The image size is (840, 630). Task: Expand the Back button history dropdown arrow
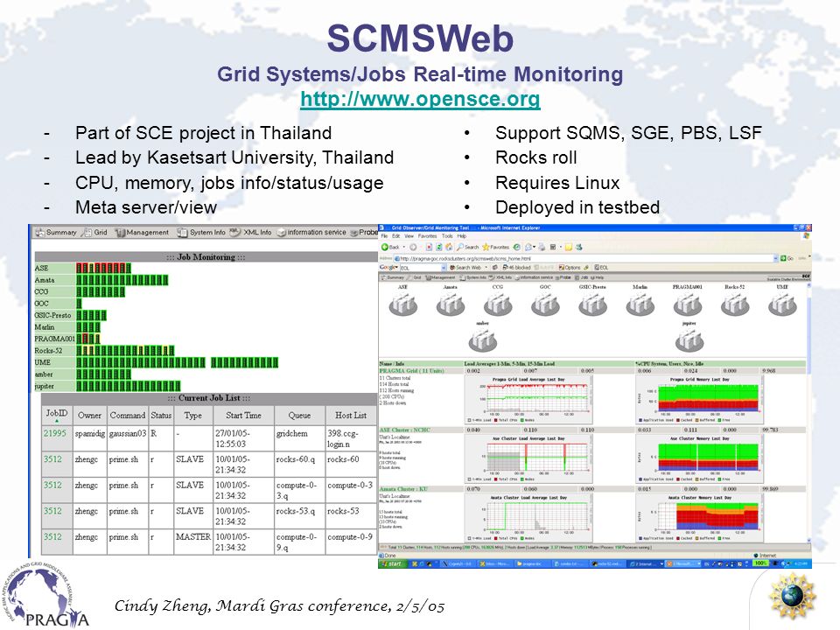(404, 247)
